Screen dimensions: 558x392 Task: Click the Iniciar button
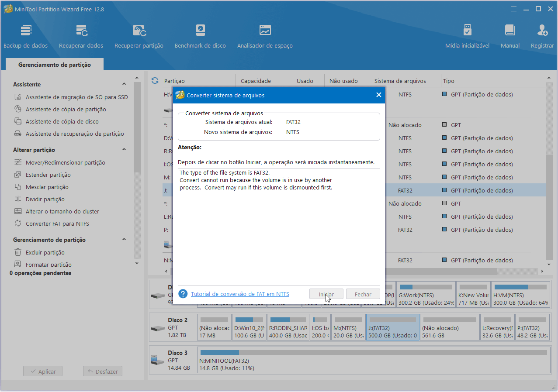tap(326, 294)
